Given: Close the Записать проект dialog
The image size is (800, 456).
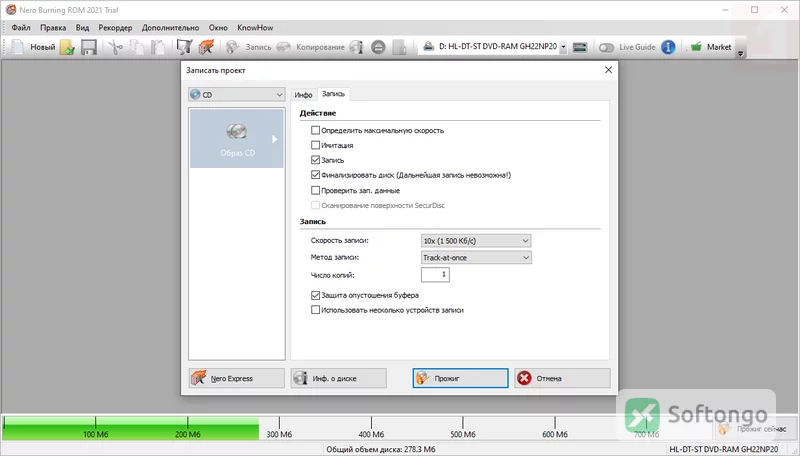Looking at the screenshot, I should tap(608, 70).
